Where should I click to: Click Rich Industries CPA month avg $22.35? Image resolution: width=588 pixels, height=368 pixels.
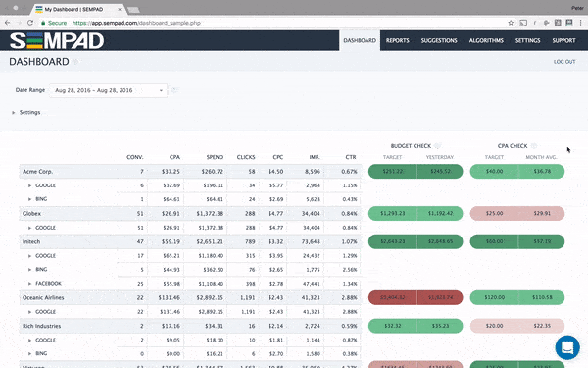542,326
